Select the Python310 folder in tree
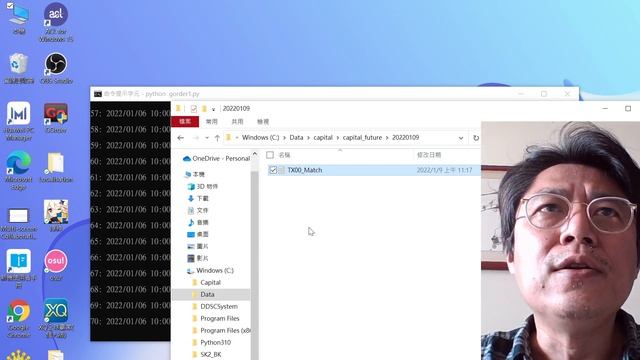The height and width of the screenshot is (360, 640). point(212,342)
